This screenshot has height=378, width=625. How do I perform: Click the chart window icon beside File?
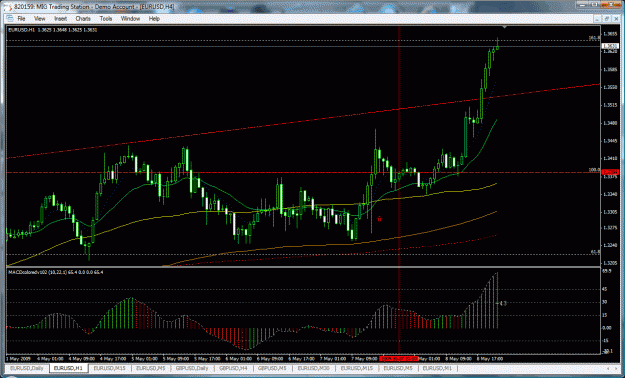click(x=10, y=19)
